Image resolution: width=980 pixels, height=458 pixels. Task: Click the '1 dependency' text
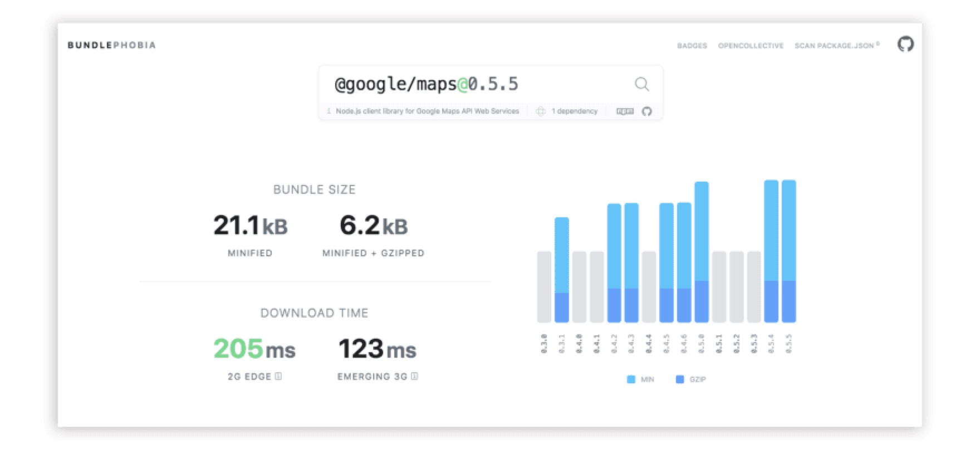tap(574, 111)
